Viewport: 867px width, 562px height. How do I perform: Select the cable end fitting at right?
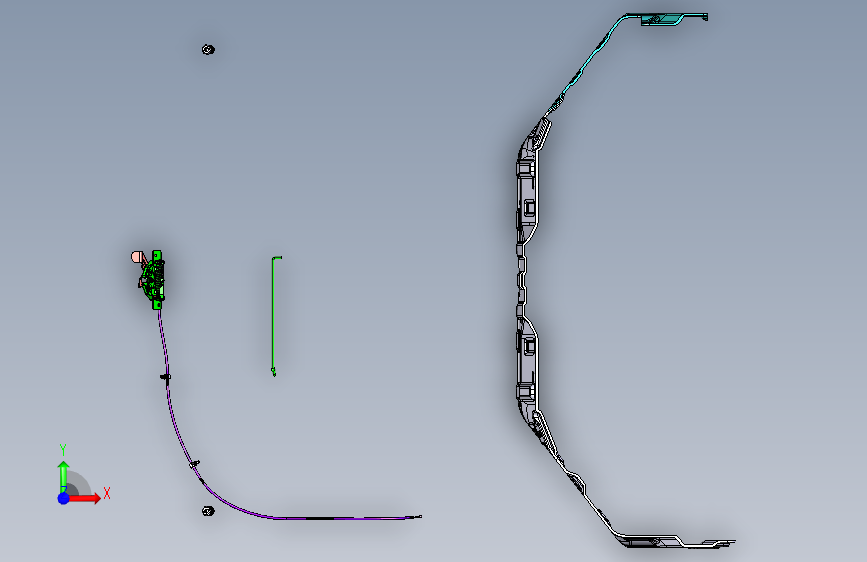pos(414,517)
